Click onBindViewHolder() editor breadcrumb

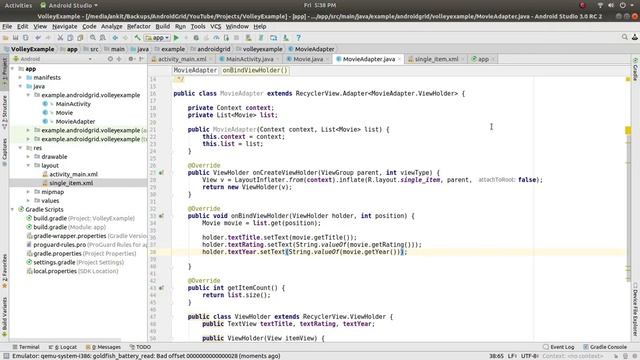point(255,70)
